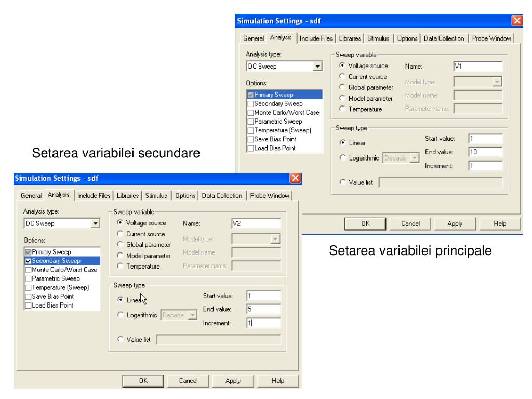Toggle Primary Sweep checkbox in V2 window
The height and width of the screenshot is (399, 532).
click(29, 252)
